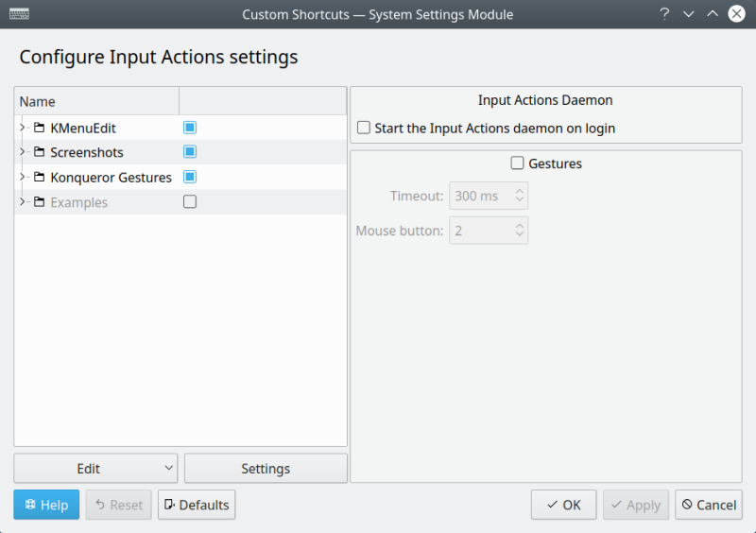Image resolution: width=756 pixels, height=533 pixels.
Task: Enable the Examples group checkbox
Action: coord(190,202)
